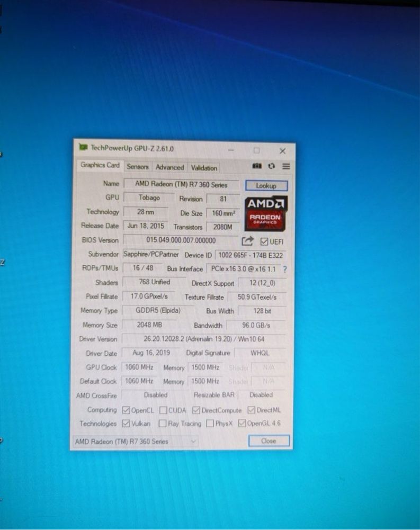Image resolution: width=420 pixels, height=530 pixels.
Task: Click the Default Clock 1060 MHz value
Action: point(139,381)
